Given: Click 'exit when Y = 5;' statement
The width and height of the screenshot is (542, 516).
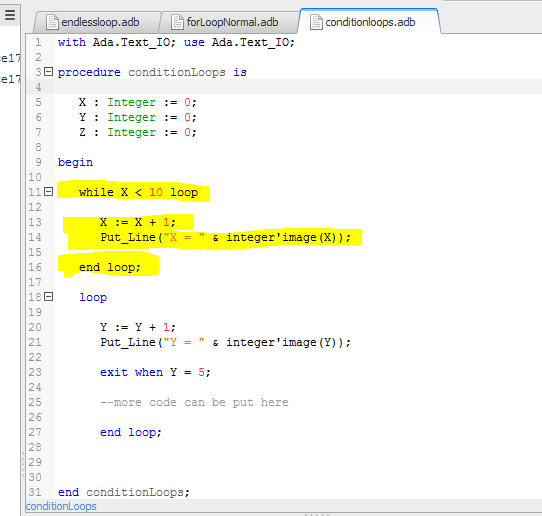Looking at the screenshot, I should (155, 372).
